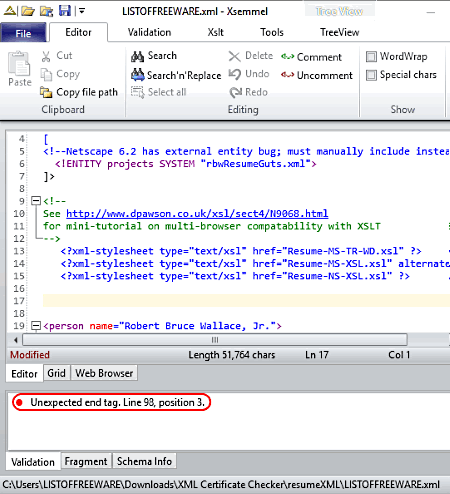Click the Paste clipboard icon
Image resolution: width=450 pixels, height=494 pixels.
(x=19, y=63)
